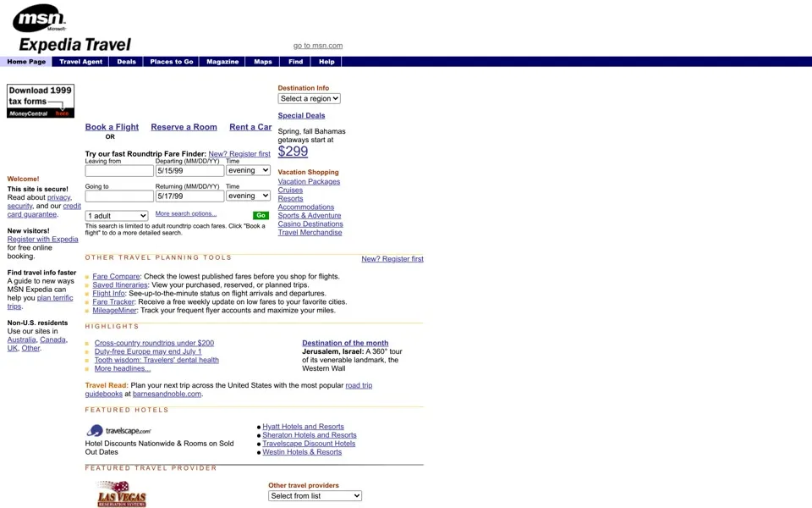Click the $299 Bahamas price link
Viewport: 812px width, 508px height.
[x=293, y=152]
